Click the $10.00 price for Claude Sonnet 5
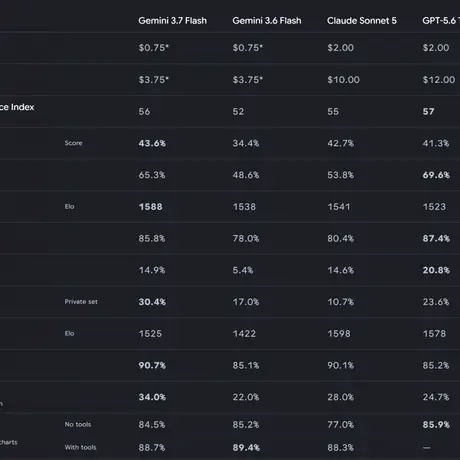Viewport: 460px width, 460px height. 343,80
